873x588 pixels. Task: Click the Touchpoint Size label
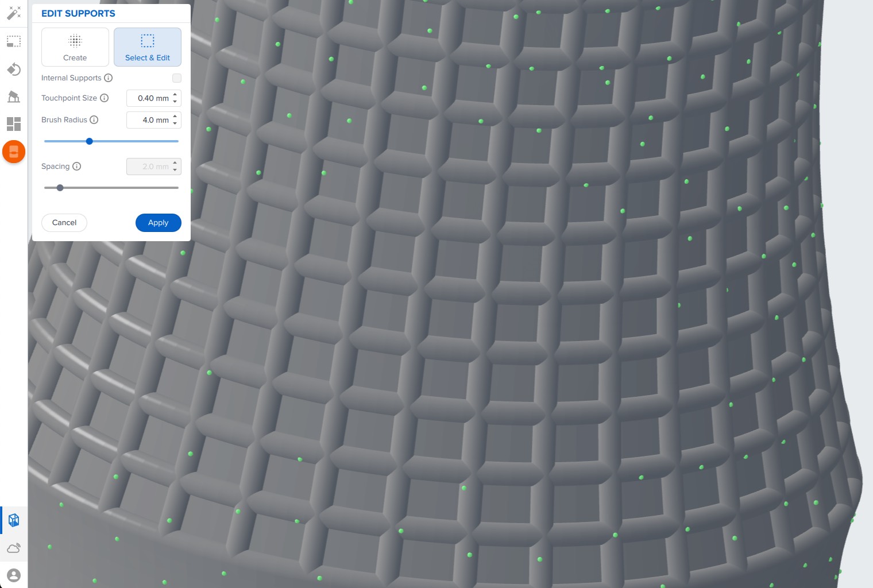point(69,98)
